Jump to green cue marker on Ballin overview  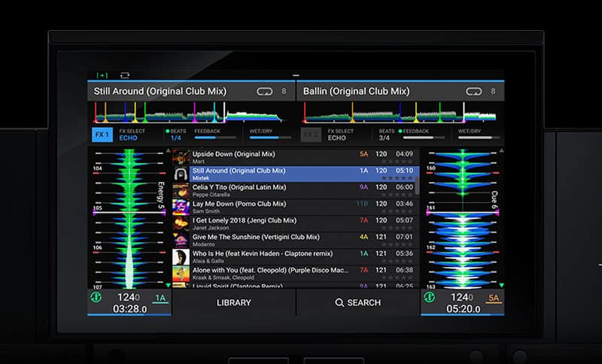pyautogui.click(x=440, y=112)
